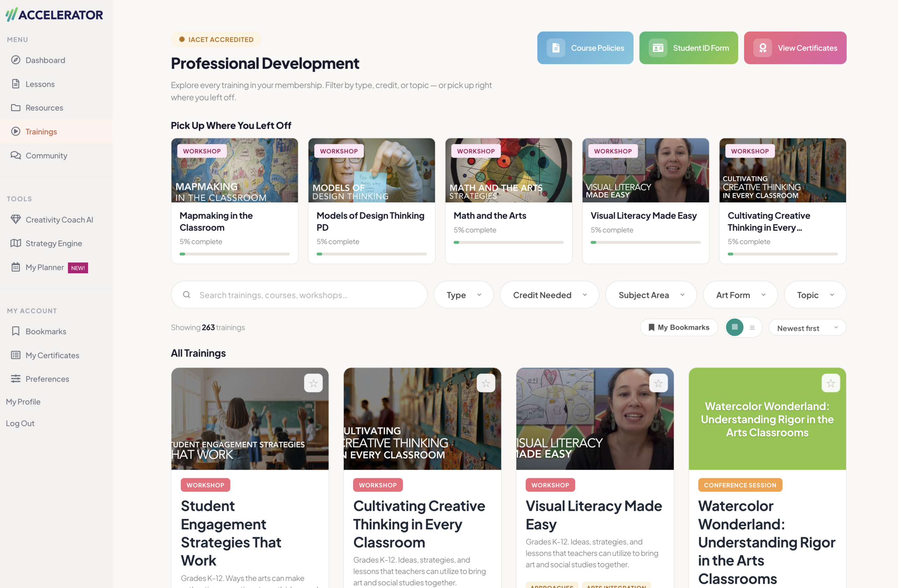Expand the Art Form filter
The image size is (898, 588).
point(740,295)
